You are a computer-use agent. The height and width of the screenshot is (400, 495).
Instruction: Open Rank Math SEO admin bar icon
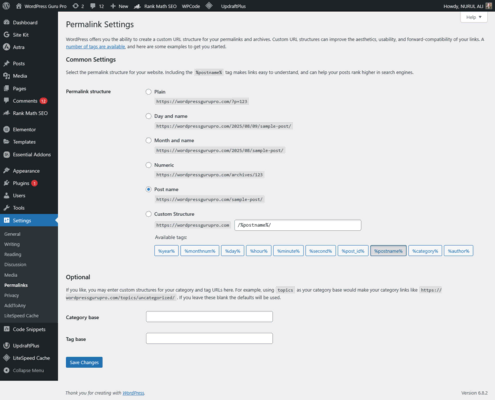[137, 6]
